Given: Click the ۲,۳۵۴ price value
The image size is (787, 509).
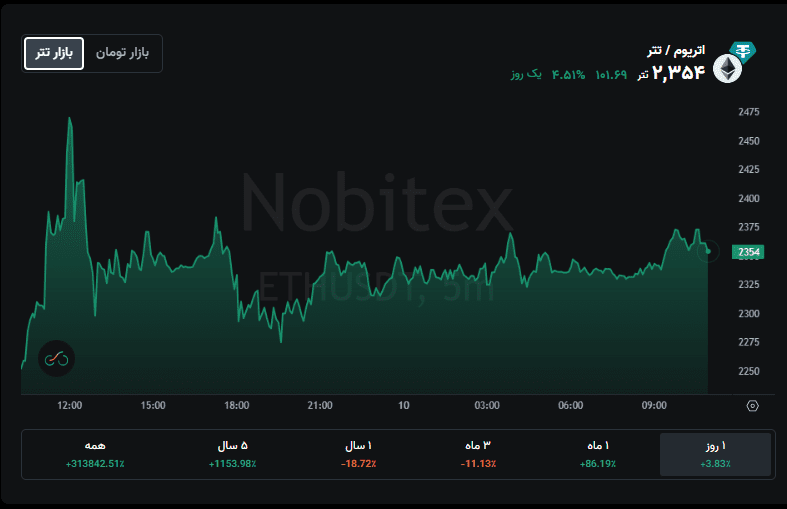Looking at the screenshot, I should pyautogui.click(x=679, y=73).
